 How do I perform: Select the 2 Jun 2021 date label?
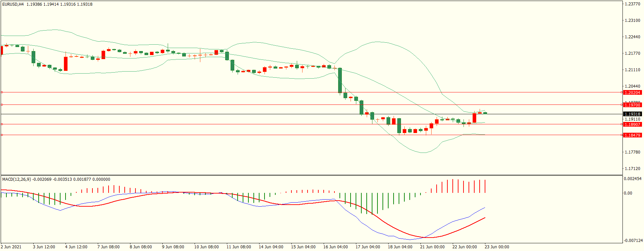point(11,247)
